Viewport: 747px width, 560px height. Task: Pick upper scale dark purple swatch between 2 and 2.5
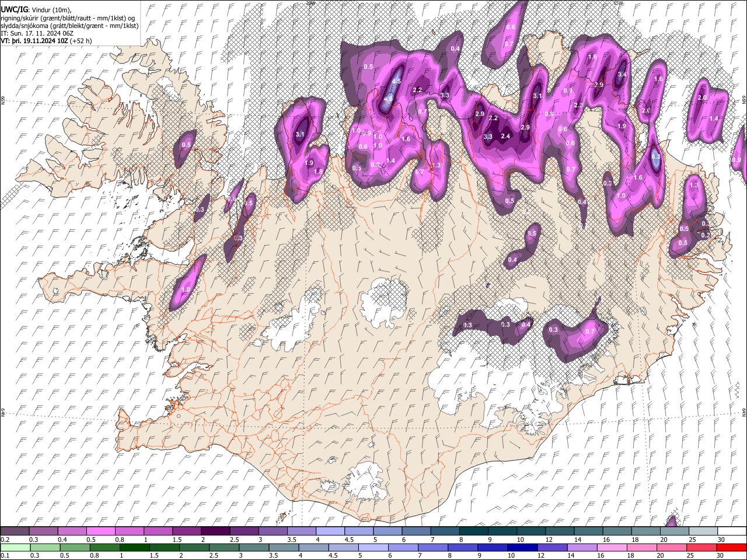[216, 531]
